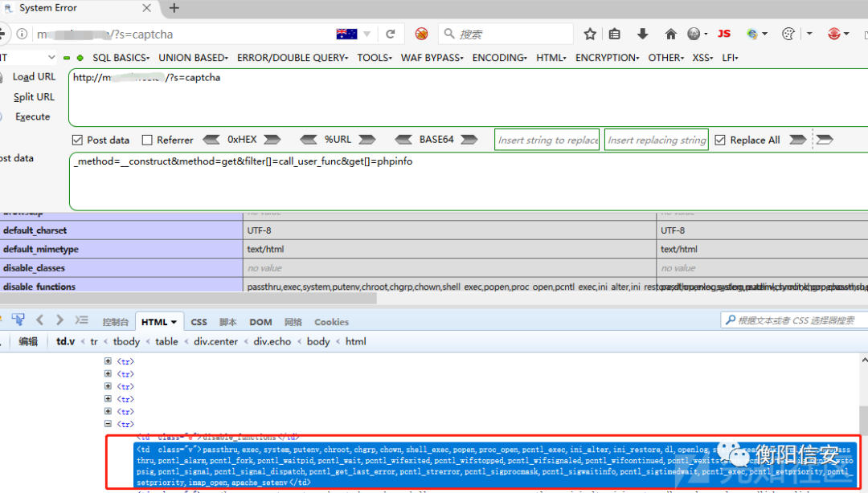868x493 pixels.
Task: Select tbody in breadcrumb path
Action: click(x=126, y=341)
